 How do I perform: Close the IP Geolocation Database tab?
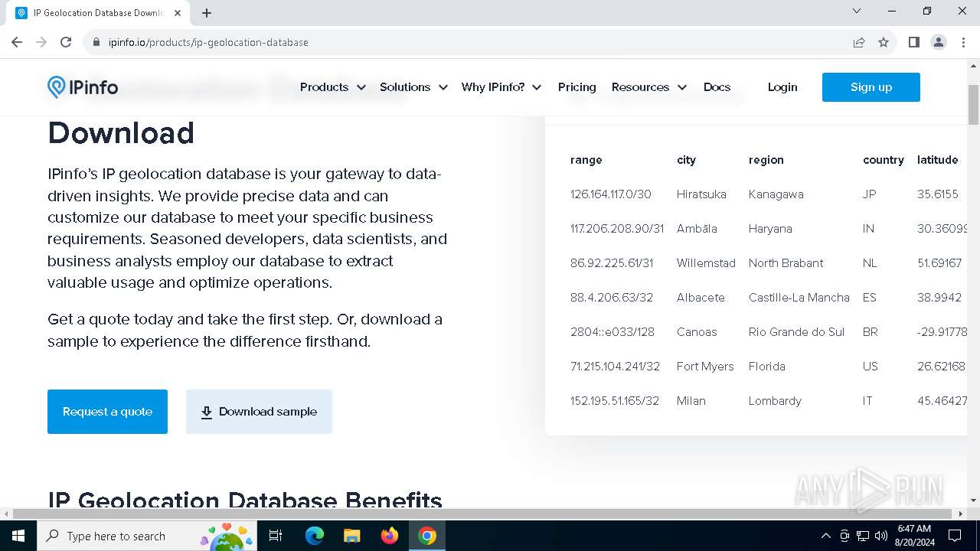(x=178, y=13)
